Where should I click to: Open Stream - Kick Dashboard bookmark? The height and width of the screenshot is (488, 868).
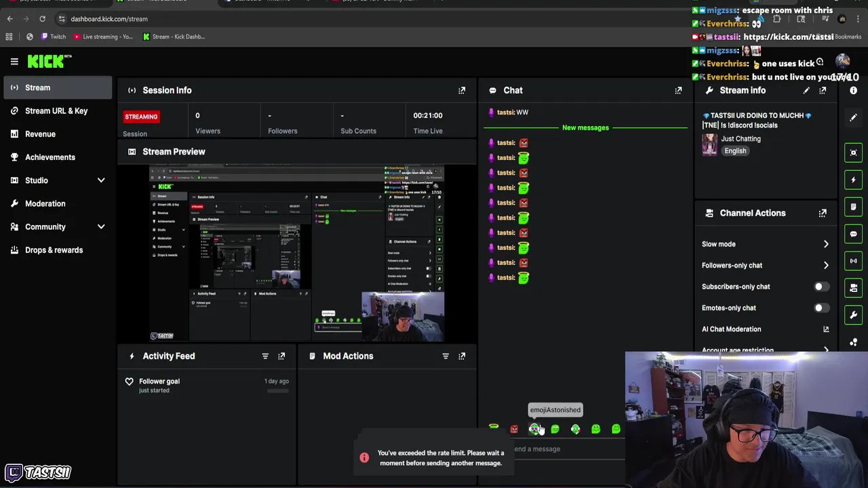click(x=174, y=37)
